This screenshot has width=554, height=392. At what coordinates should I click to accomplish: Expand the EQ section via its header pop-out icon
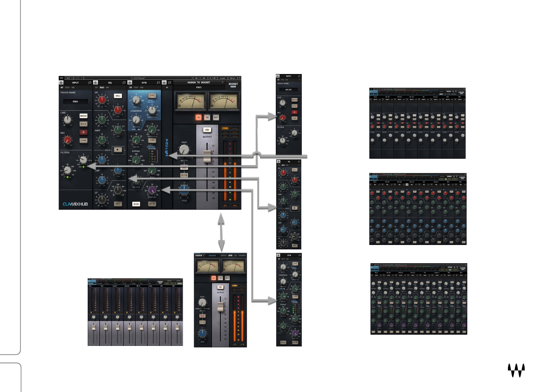123,83
